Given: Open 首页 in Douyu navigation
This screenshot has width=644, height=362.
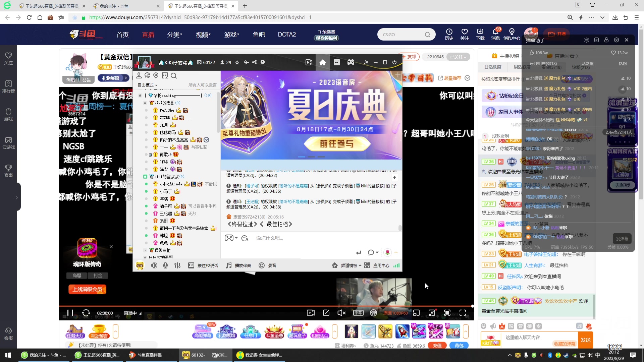Looking at the screenshot, I should click(x=122, y=35).
